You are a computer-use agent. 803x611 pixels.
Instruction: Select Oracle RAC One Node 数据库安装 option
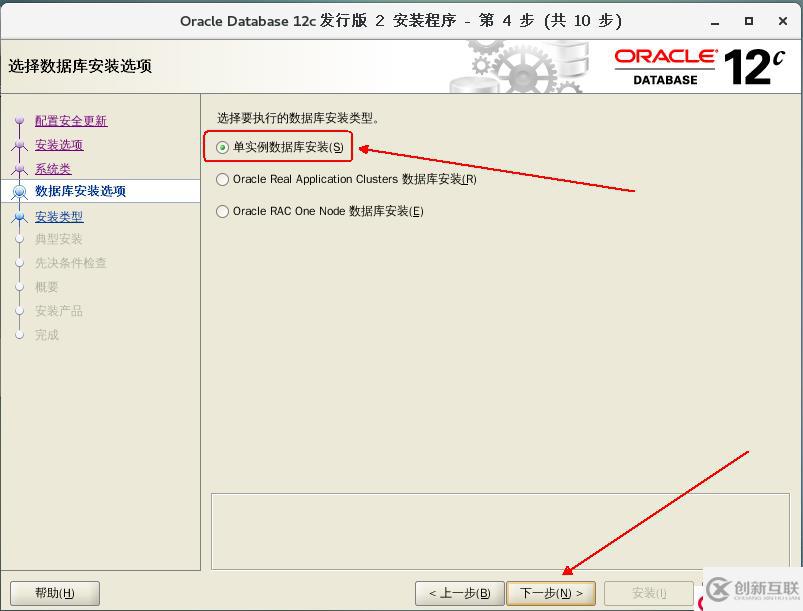coord(222,211)
